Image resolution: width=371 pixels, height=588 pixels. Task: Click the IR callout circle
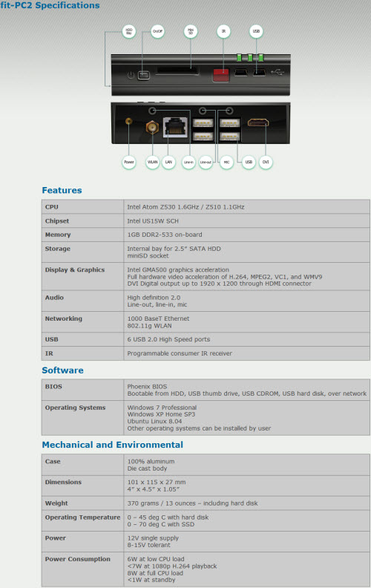pos(223,31)
